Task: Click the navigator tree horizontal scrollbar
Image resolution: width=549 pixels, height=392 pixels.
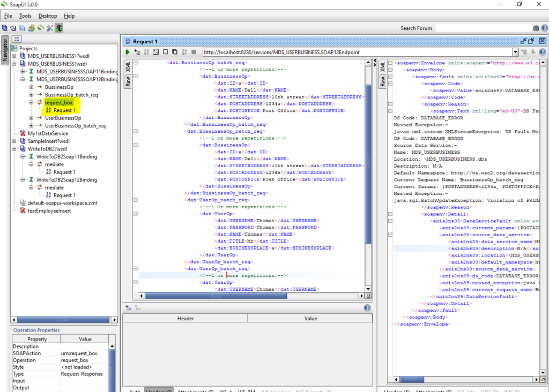Action: click(x=63, y=320)
